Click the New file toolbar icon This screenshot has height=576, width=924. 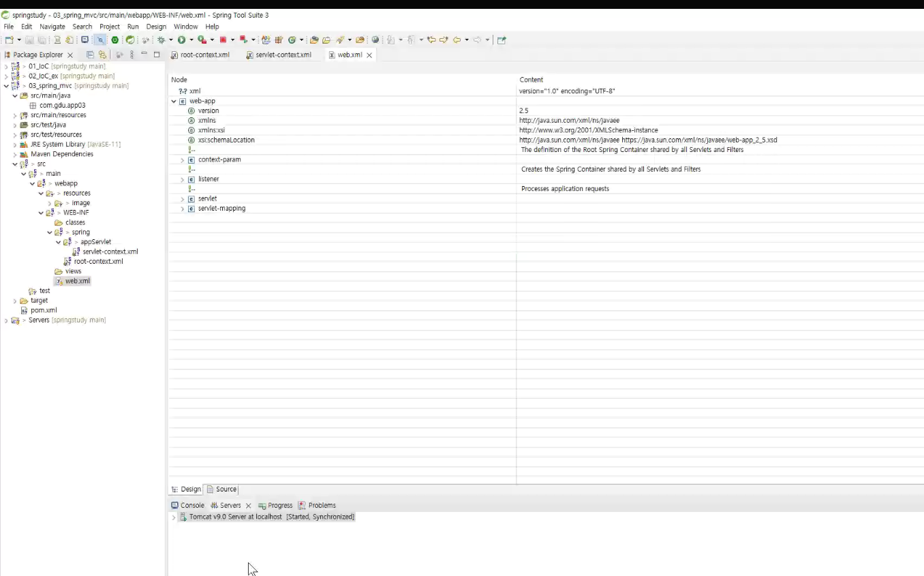tap(9, 40)
